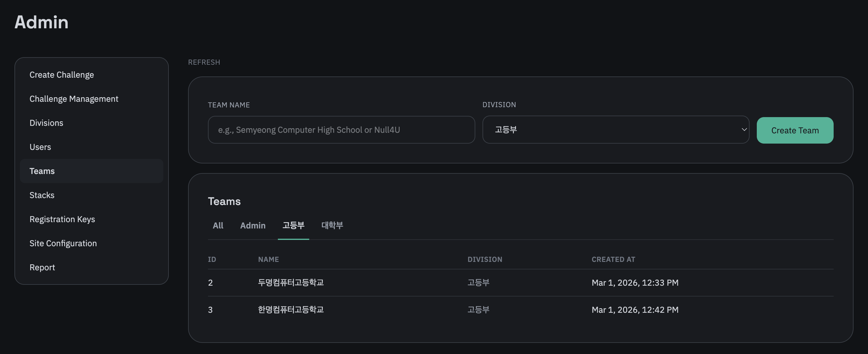Select the 대학부 tab
This screenshot has width=868, height=354.
click(x=332, y=225)
